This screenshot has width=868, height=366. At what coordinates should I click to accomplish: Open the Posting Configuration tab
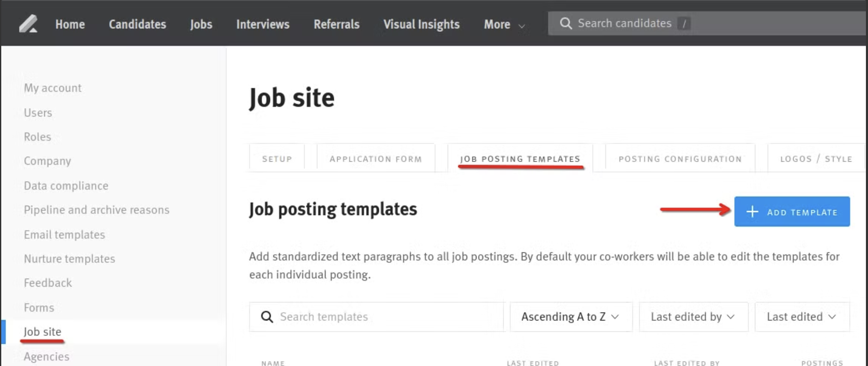[680, 158]
